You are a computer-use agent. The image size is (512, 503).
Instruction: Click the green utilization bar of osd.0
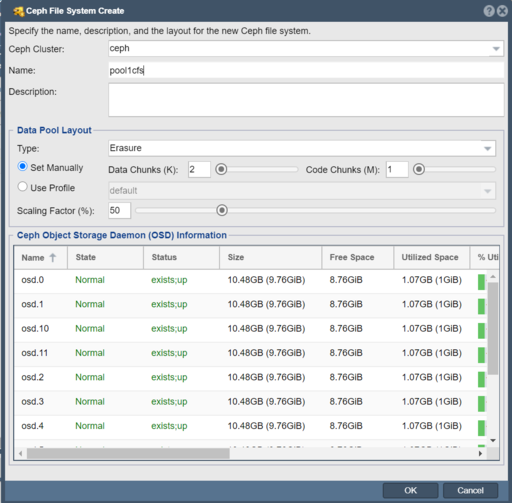481,282
